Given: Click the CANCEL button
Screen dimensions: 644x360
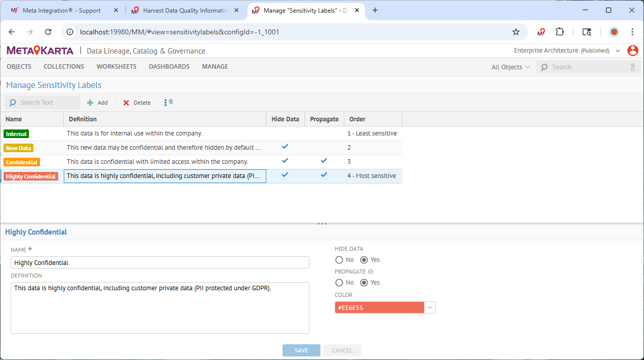Looking at the screenshot, I should coord(342,350).
